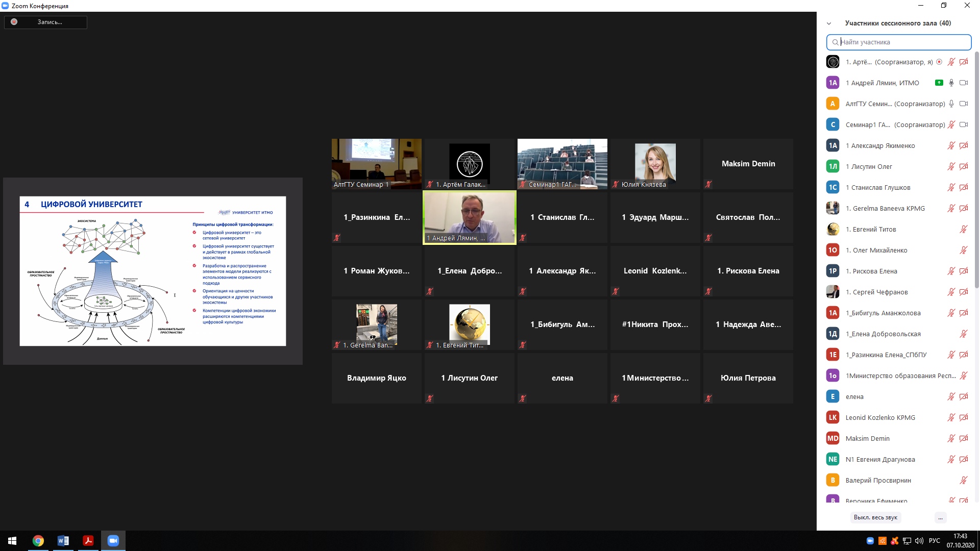
Task: Click the muted mic icon for 1 Александр Якименко
Action: (x=951, y=145)
